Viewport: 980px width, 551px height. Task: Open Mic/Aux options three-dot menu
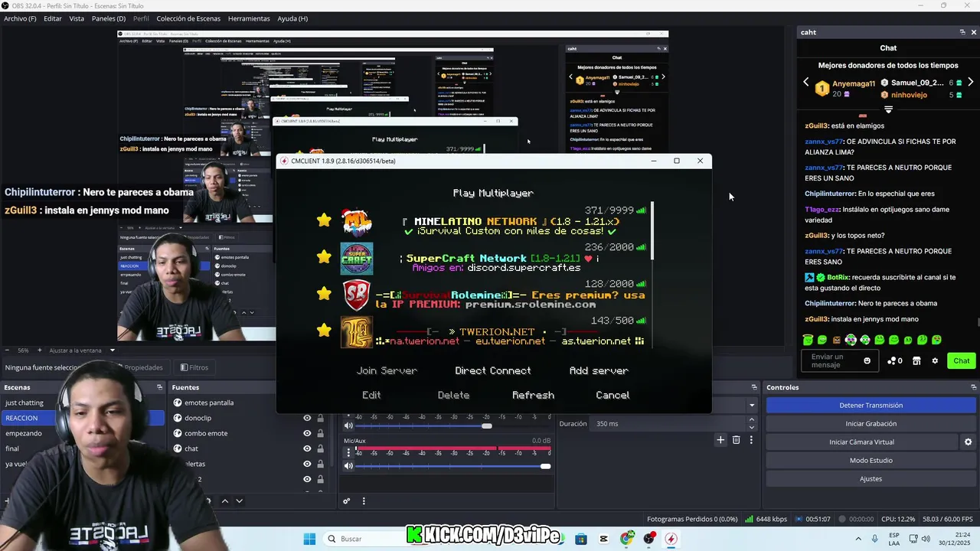(348, 453)
